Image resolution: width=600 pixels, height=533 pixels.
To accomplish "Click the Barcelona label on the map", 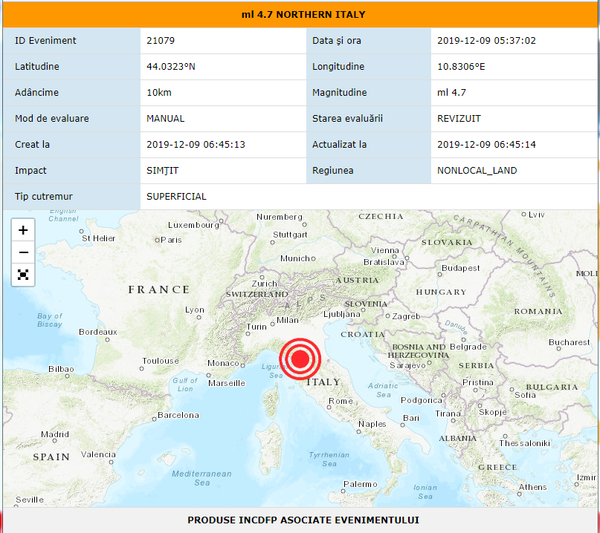I will (177, 414).
